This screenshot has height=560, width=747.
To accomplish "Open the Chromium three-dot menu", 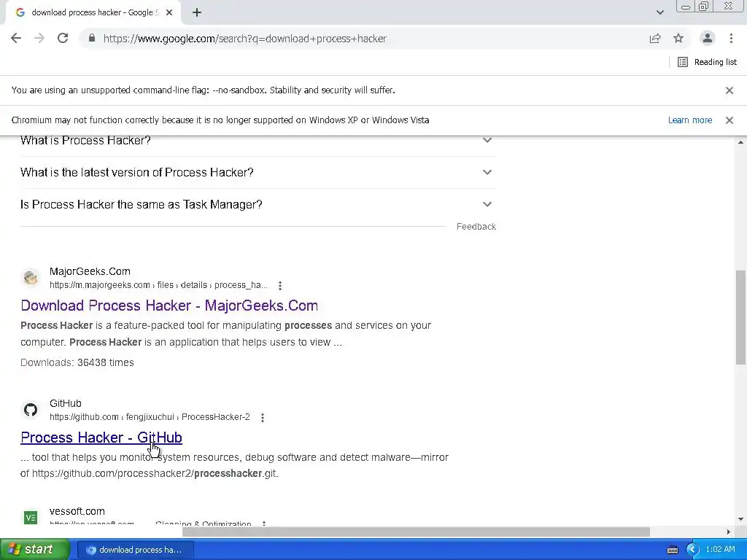I will coord(731,39).
